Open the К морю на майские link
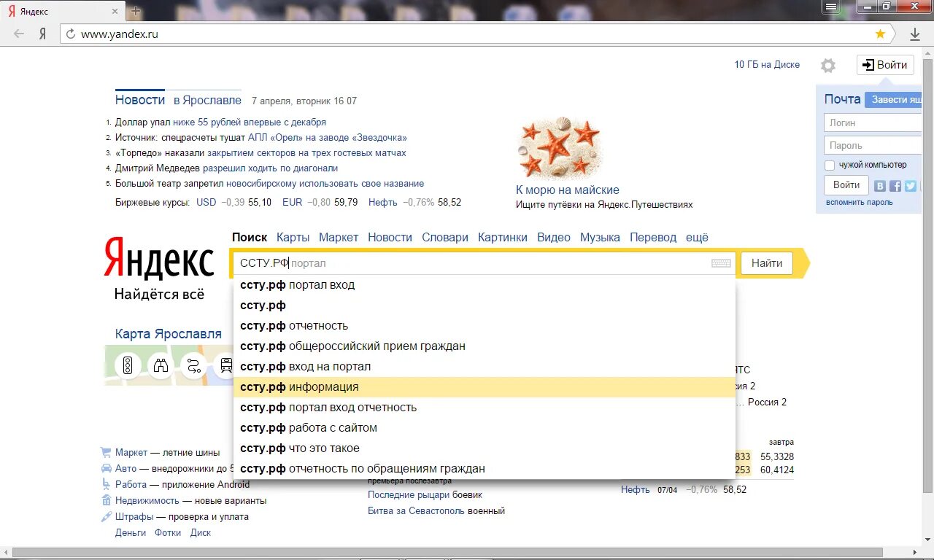 pos(567,190)
